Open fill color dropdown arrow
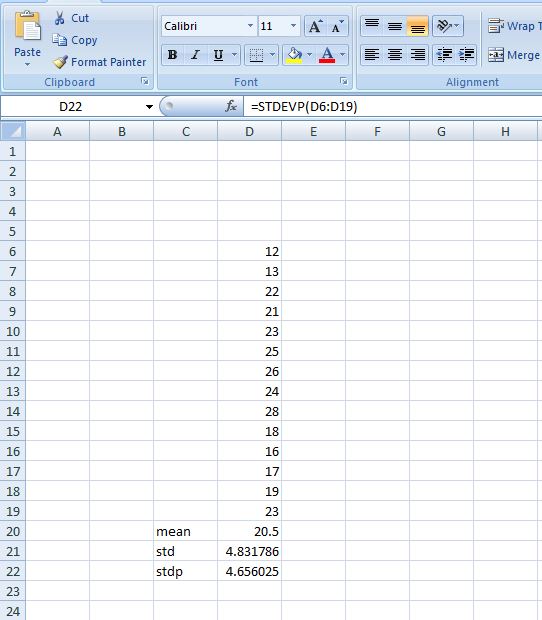The height and width of the screenshot is (620, 542). pos(310,55)
